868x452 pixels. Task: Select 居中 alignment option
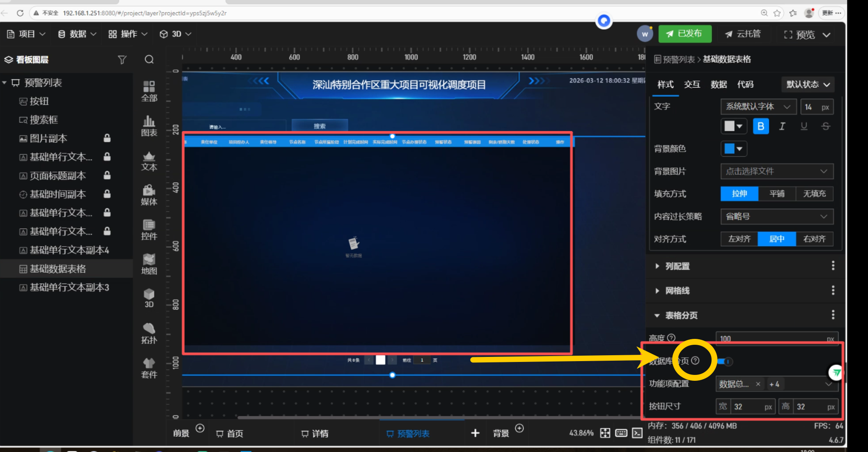coord(777,239)
